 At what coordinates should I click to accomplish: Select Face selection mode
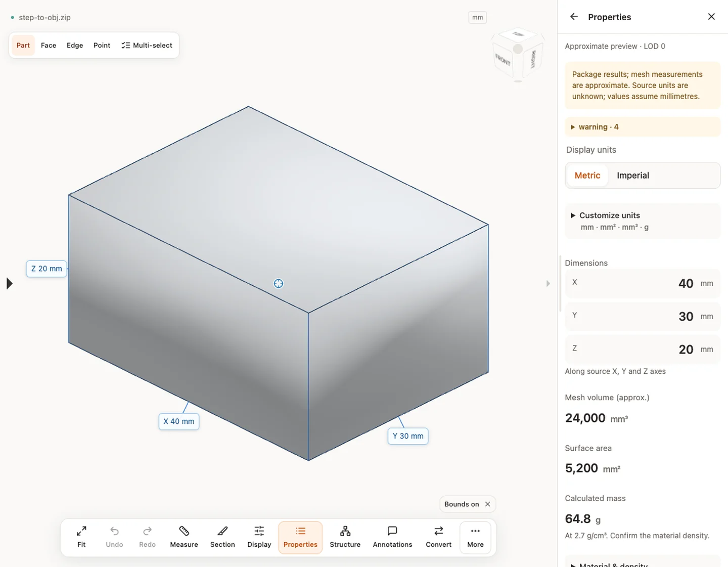coord(49,45)
